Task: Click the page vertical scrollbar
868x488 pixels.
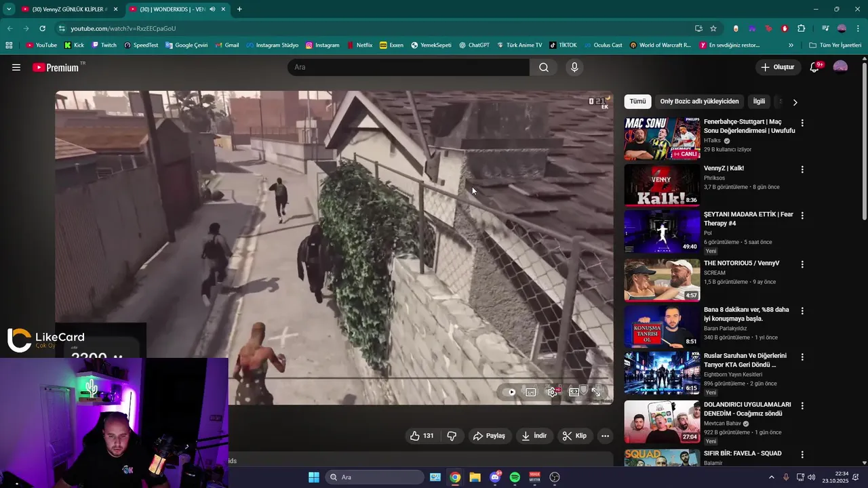Action: [864, 141]
